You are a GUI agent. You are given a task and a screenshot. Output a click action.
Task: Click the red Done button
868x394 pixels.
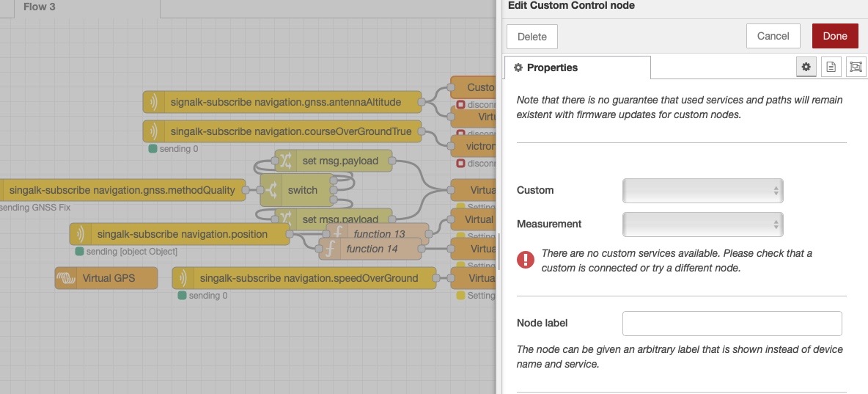835,36
